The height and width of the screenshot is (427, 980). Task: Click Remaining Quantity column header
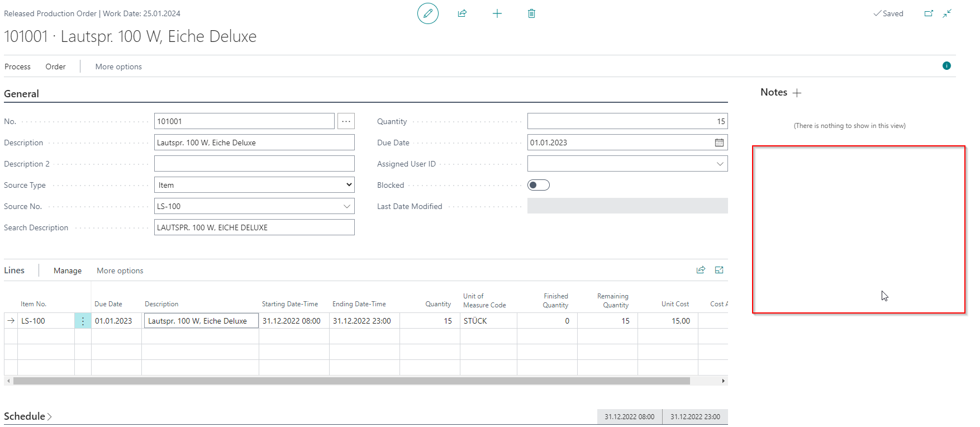click(613, 301)
